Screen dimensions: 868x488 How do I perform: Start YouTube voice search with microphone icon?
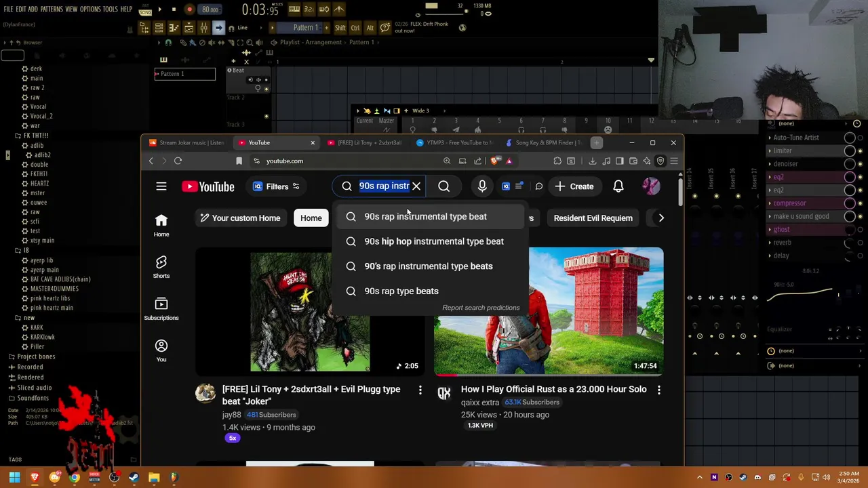[x=482, y=186]
